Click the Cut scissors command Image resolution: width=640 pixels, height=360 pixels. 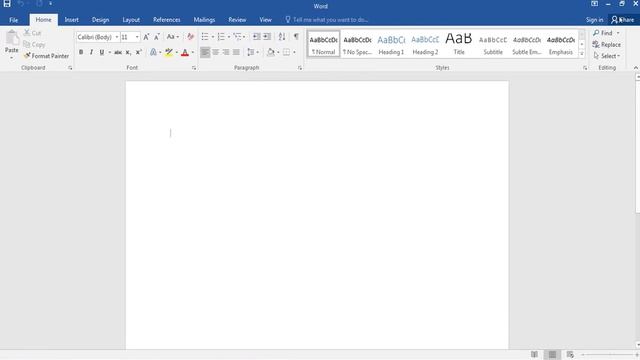pos(33,33)
